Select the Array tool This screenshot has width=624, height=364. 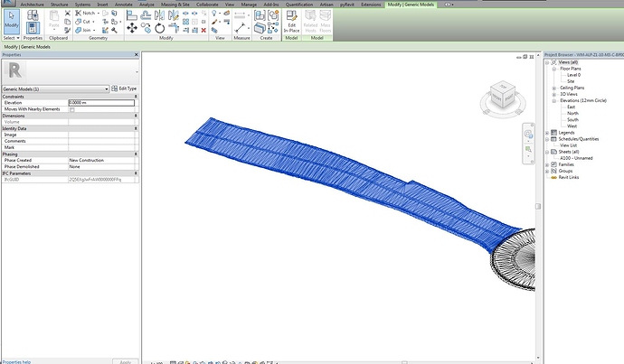pos(186,22)
